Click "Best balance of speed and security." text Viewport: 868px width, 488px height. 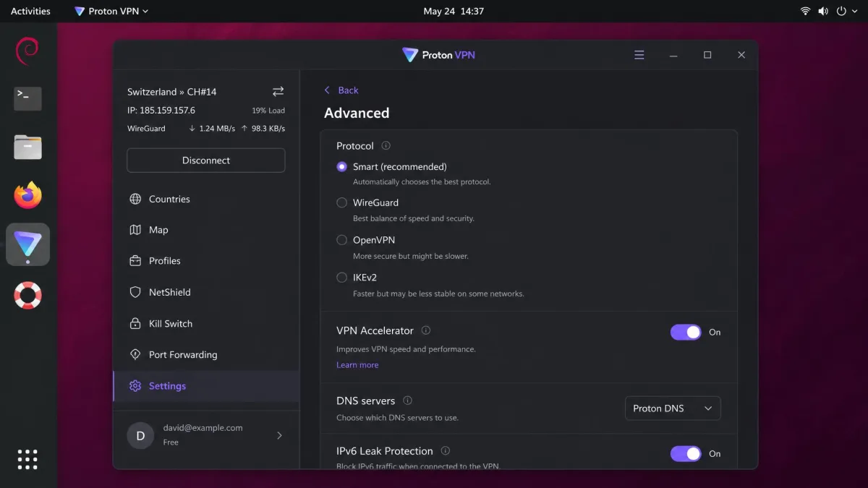(414, 218)
